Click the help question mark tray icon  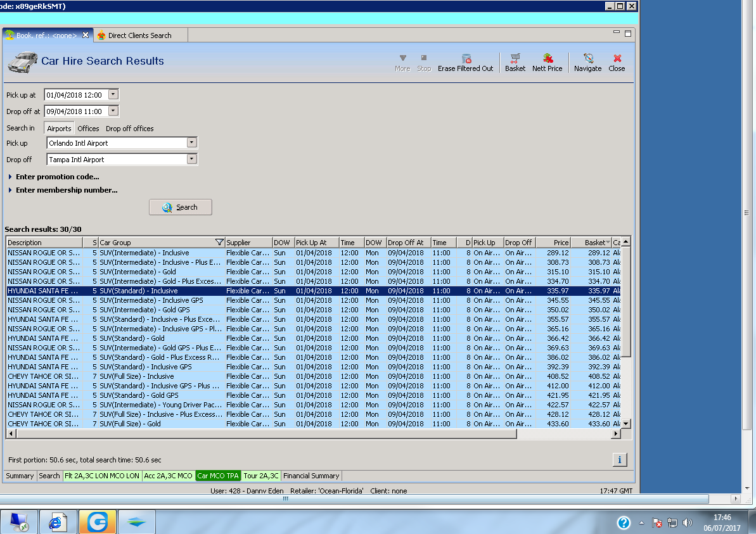coord(624,523)
